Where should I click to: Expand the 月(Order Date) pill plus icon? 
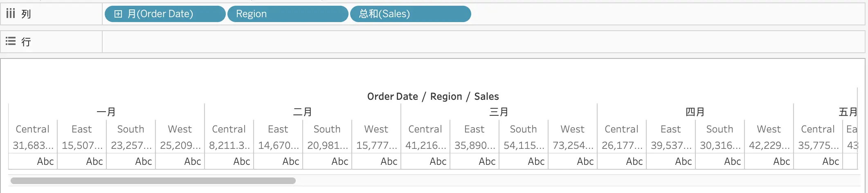(118, 14)
